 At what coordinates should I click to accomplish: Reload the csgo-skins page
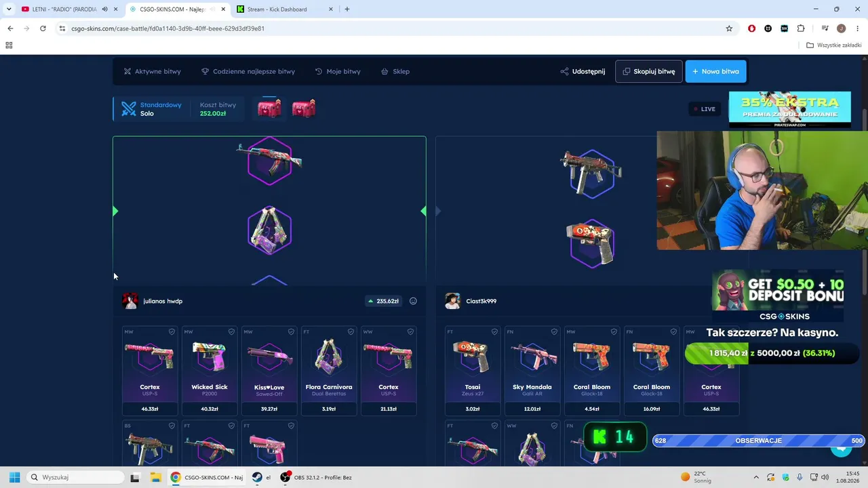(43, 28)
